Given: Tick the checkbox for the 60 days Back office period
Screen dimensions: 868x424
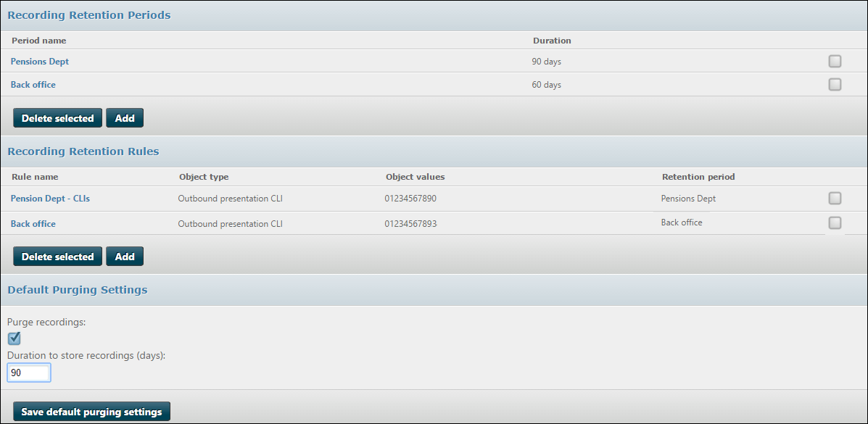Looking at the screenshot, I should pyautogui.click(x=835, y=84).
